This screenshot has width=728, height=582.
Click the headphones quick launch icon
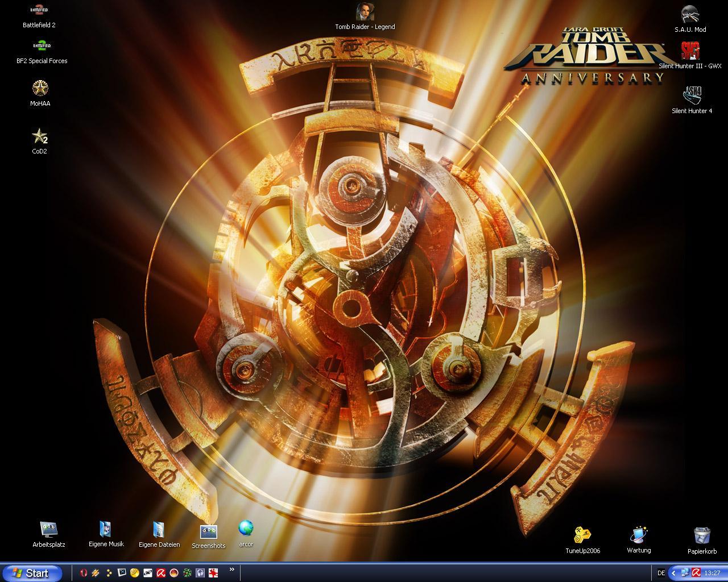[x=200, y=573]
